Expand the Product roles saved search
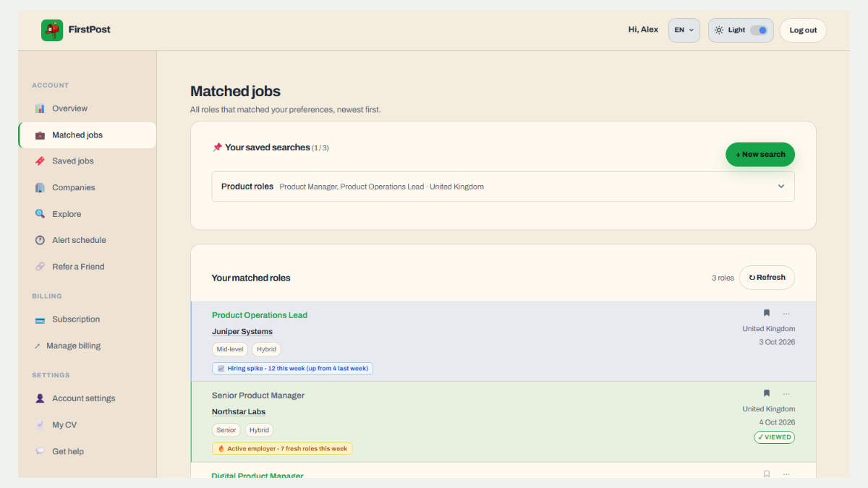Image resolution: width=868 pixels, height=488 pixels. coord(503,187)
